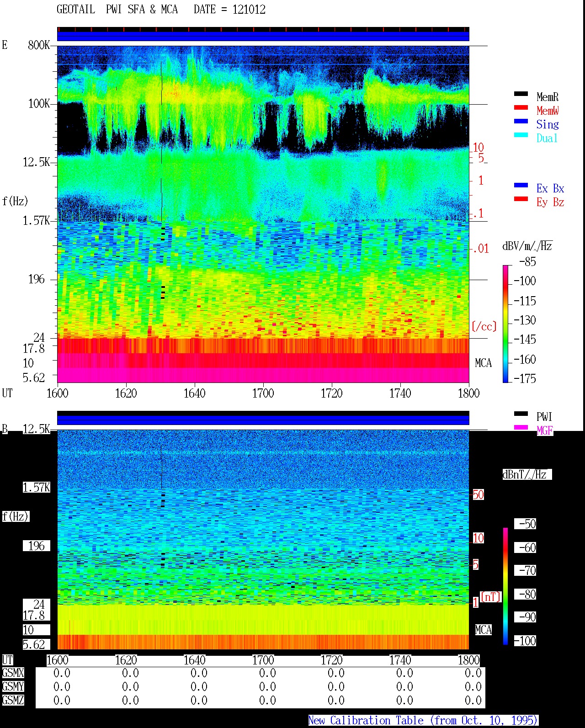
Task: Click the 1720 tick under the B panel
Action: coord(332,660)
